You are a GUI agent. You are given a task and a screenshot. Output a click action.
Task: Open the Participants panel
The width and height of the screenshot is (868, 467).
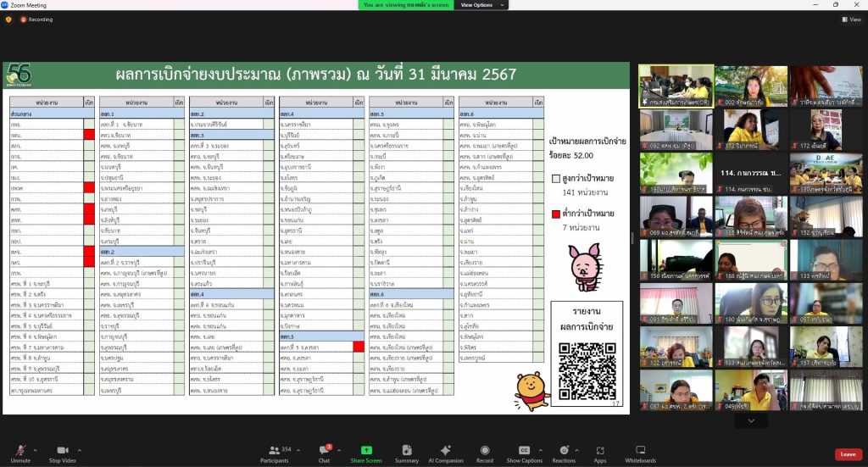[x=274, y=453]
